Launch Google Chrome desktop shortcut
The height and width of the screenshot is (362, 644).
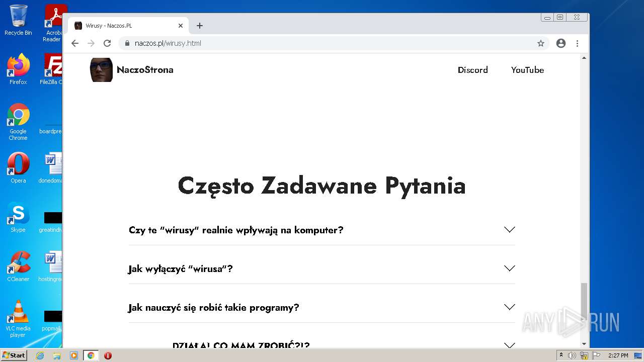(18, 122)
